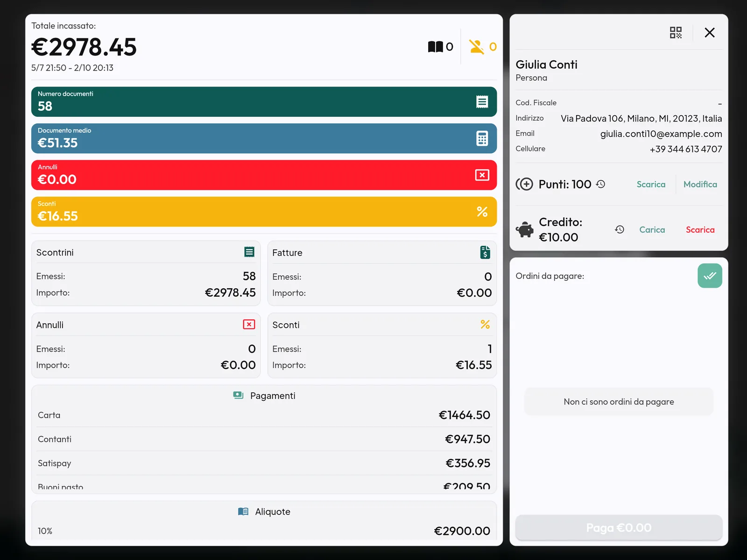
Task: Click red Scarica to withdraw credit
Action: (x=700, y=229)
